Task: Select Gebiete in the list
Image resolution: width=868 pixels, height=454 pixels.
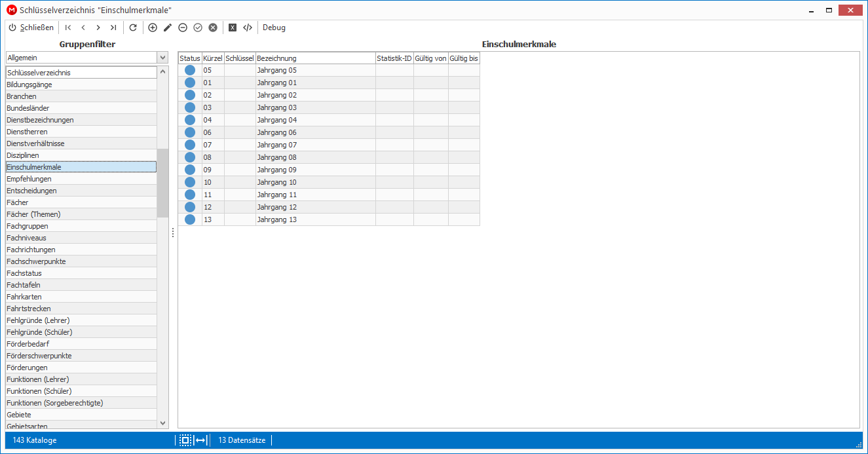Action: (x=81, y=415)
